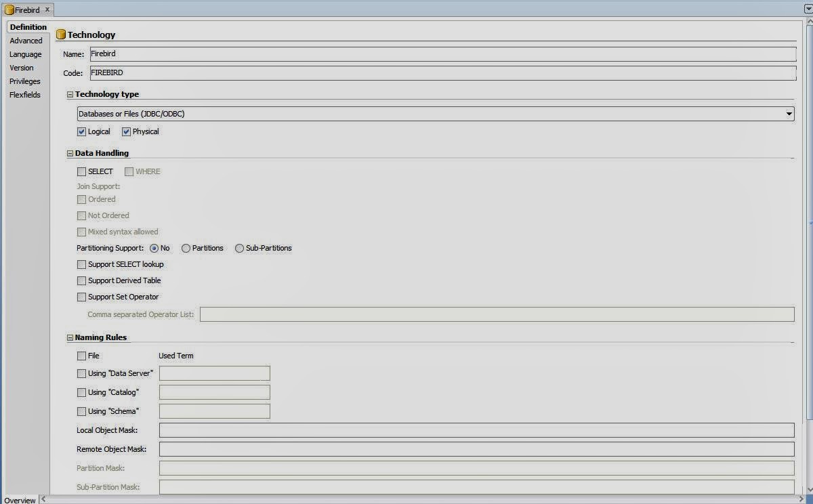The height and width of the screenshot is (504, 813).
Task: Uncheck the Physical checkbox
Action: point(126,131)
